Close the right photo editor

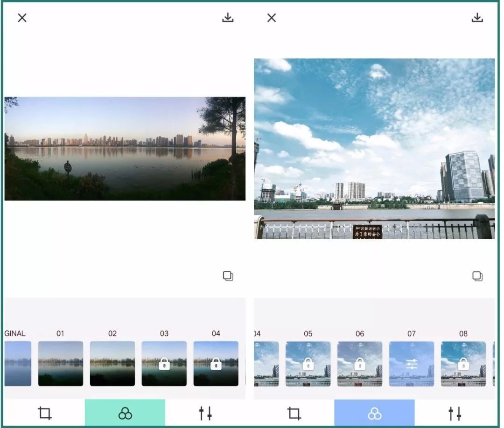272,18
